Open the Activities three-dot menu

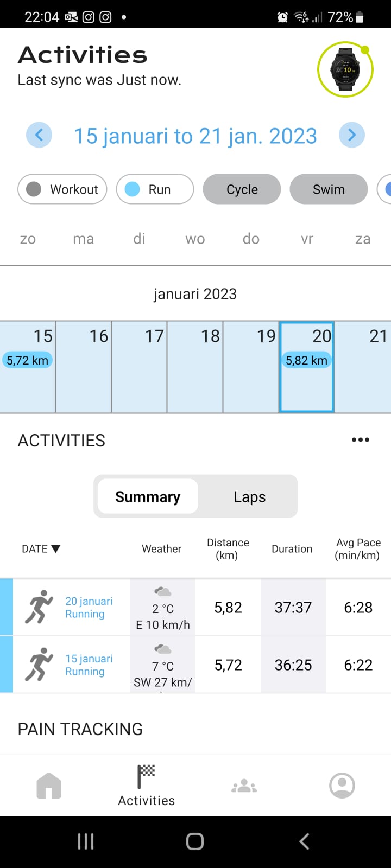[361, 440]
